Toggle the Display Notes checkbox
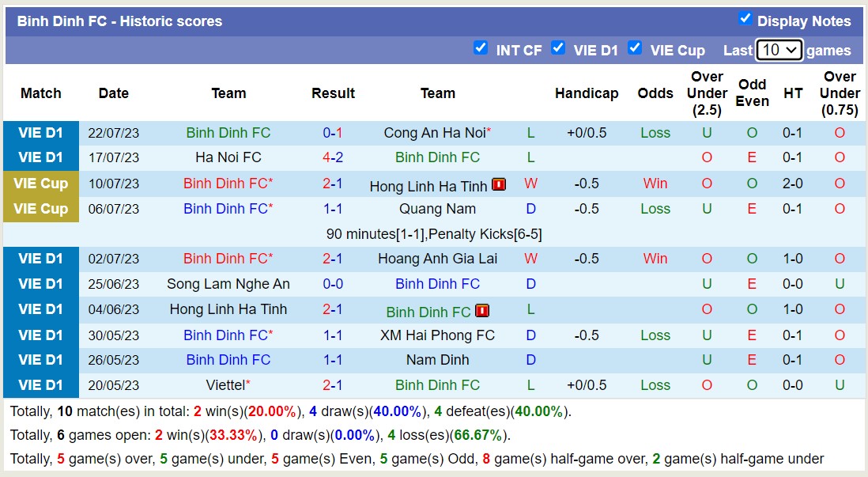The height and width of the screenshot is (477, 868). 745,18
